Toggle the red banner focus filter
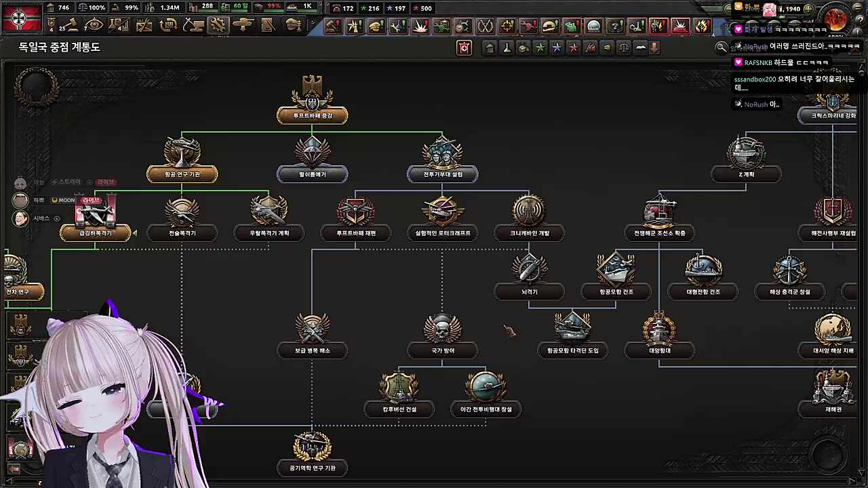The image size is (868, 488). click(x=464, y=47)
